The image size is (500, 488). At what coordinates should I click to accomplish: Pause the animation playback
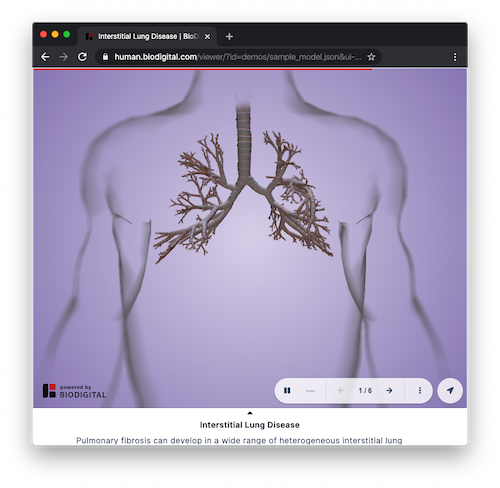pos(287,390)
